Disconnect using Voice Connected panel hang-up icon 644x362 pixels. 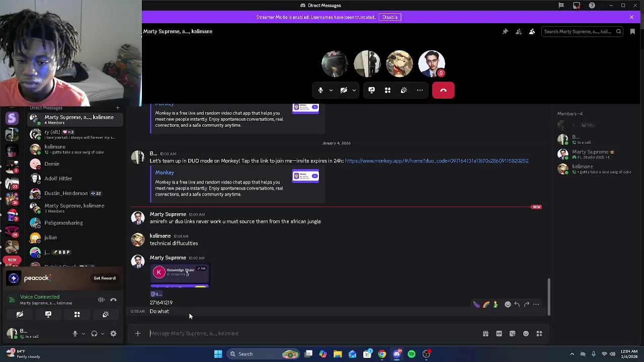point(113,300)
